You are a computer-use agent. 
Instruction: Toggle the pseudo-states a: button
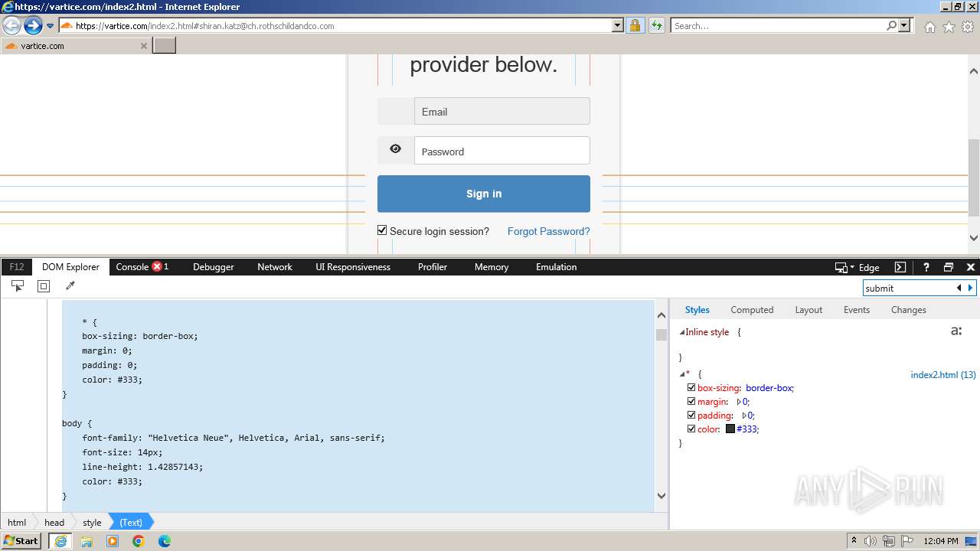[x=955, y=331]
